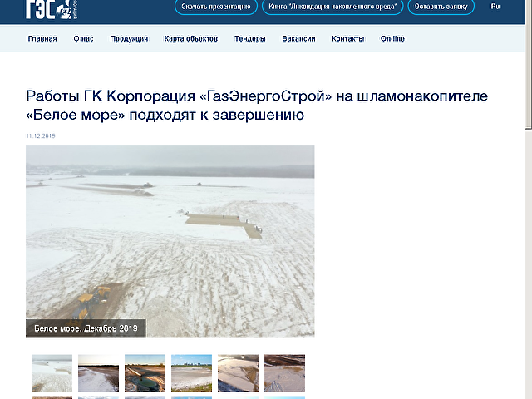Open the Ru language selector
532x399 pixels.
[x=495, y=7]
